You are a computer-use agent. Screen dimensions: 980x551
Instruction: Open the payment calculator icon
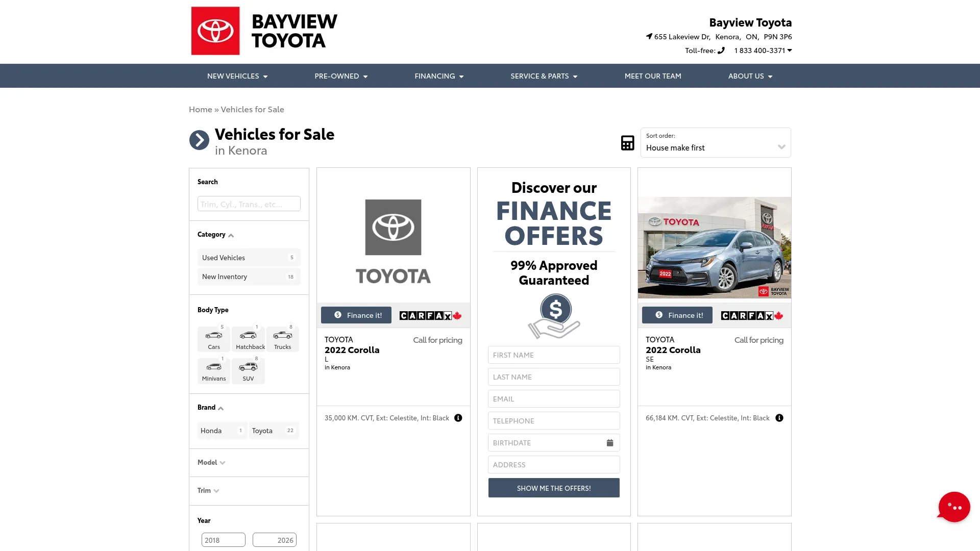point(627,143)
